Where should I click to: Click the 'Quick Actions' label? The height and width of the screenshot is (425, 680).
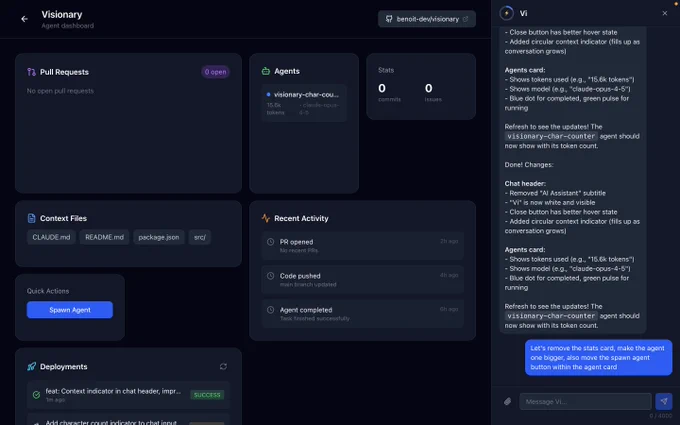pyautogui.click(x=48, y=291)
